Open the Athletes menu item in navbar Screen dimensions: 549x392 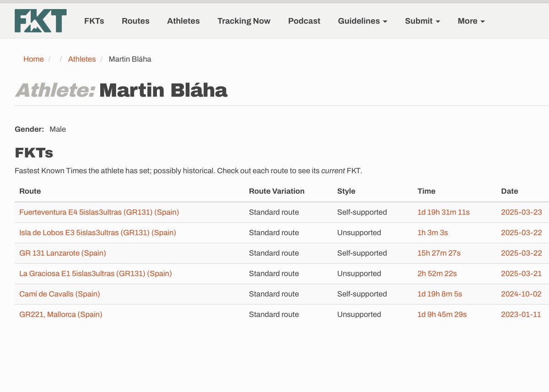[183, 21]
